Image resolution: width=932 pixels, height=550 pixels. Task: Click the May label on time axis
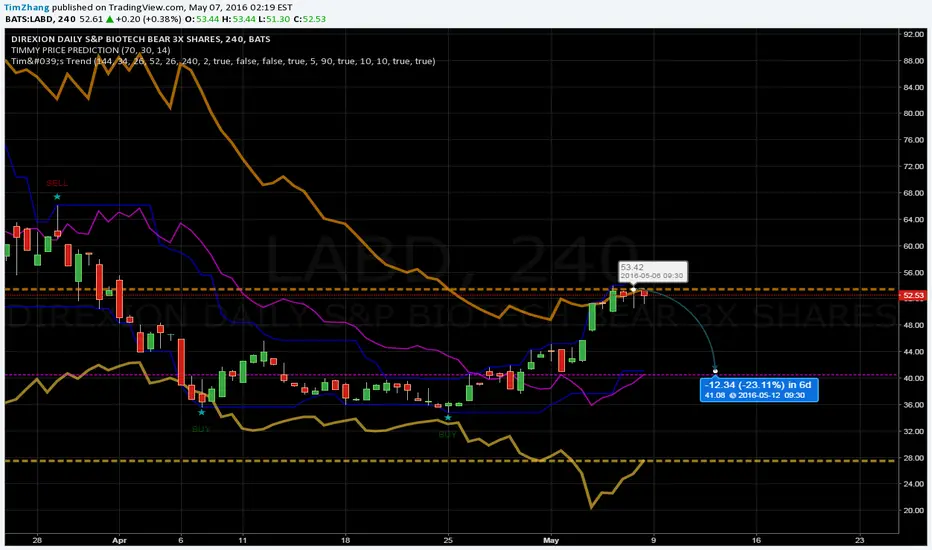551,540
